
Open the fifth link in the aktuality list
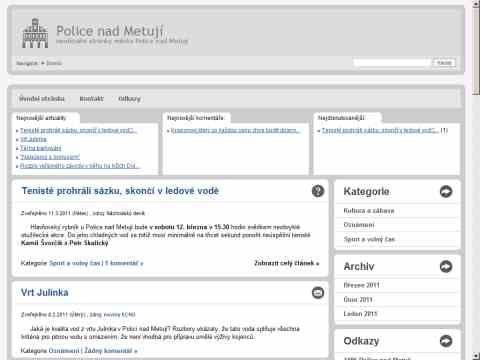(80, 166)
